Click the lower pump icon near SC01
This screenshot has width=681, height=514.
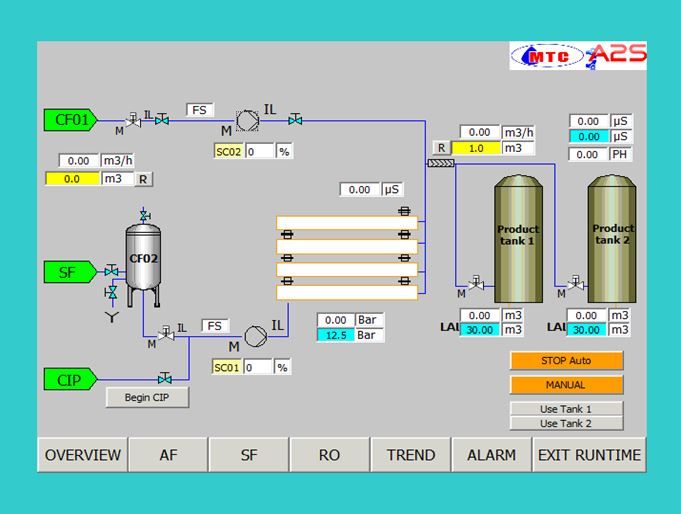pos(256,334)
